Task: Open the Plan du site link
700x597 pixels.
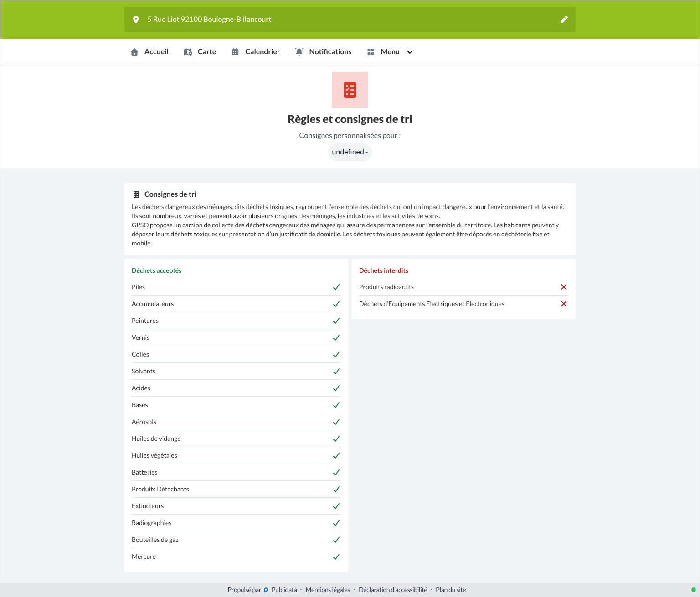Action: 451,590
